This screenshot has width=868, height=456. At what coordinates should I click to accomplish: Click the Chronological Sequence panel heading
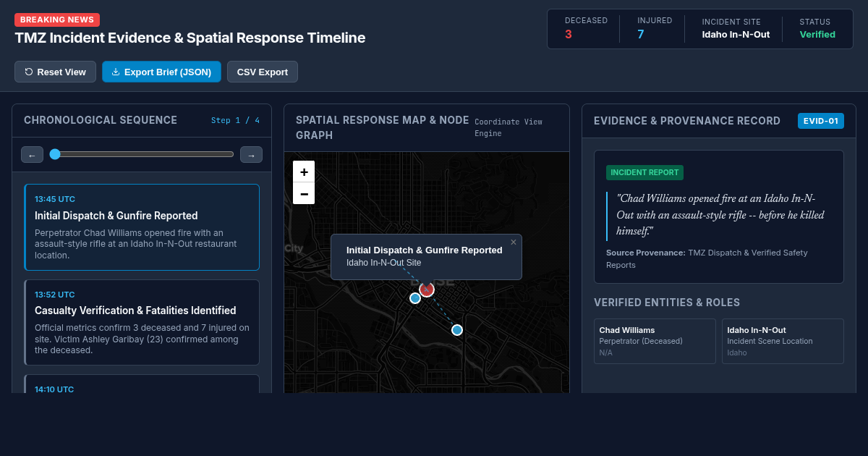[101, 120]
